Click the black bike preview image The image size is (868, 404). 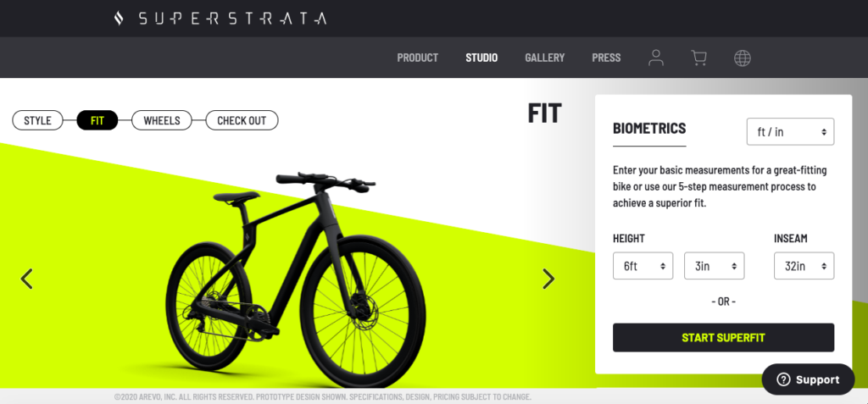click(x=296, y=279)
